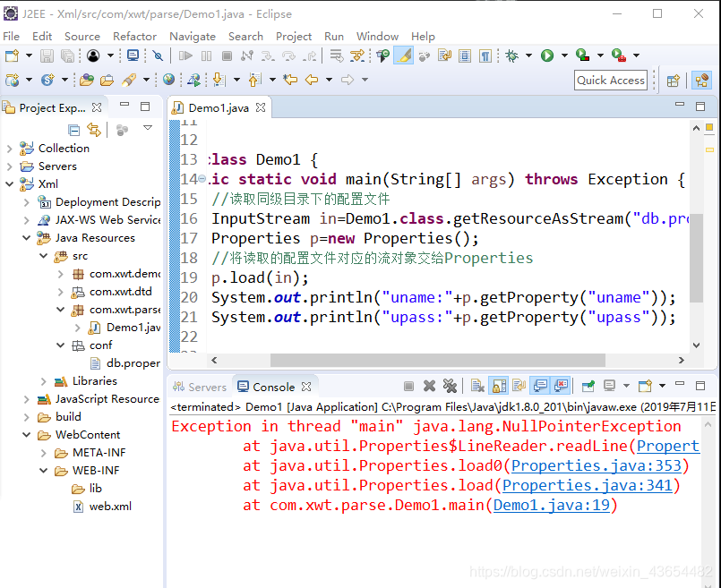721x588 pixels.
Task: Open the Refactor menu
Action: coord(134,37)
